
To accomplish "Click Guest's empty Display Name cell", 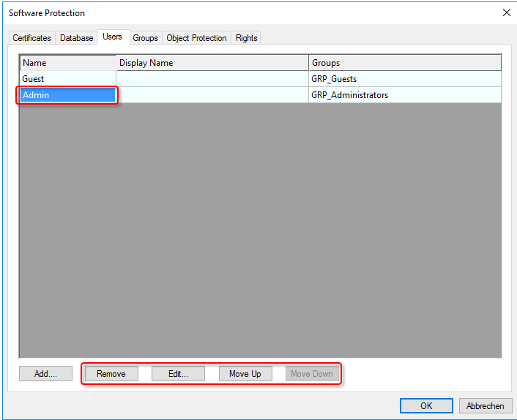I will [x=212, y=79].
